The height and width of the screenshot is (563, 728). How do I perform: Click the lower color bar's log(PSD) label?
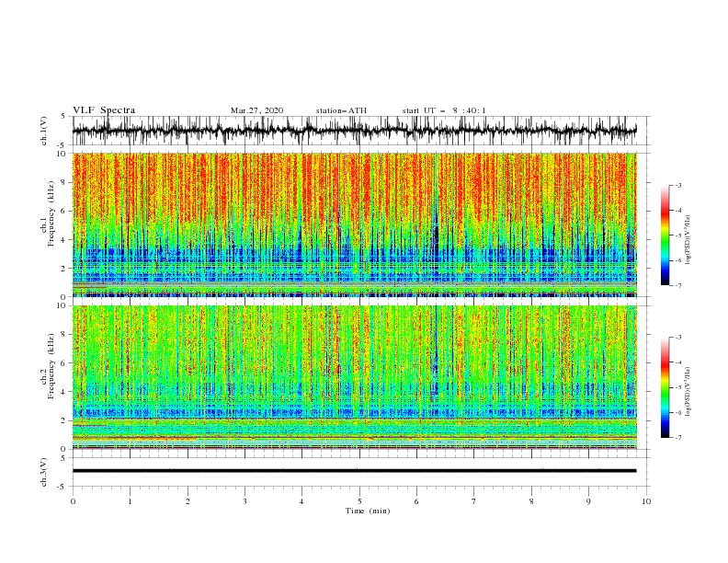[688, 392]
